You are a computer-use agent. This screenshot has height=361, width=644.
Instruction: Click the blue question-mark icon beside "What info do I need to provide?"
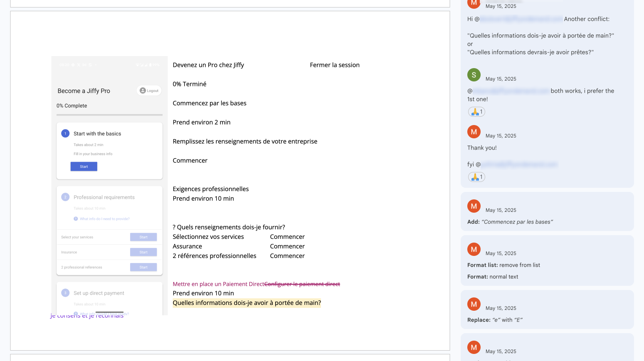click(x=76, y=219)
